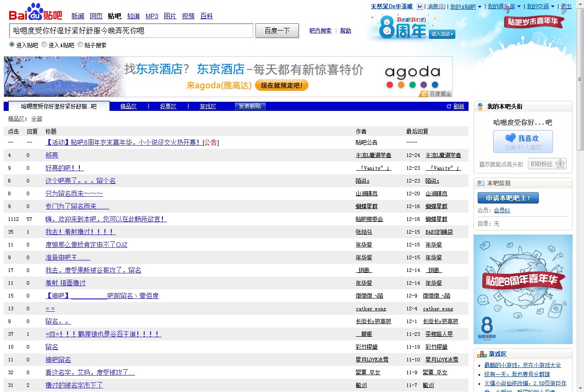Open the 终有一天，我也要号令群雄 game link

pyautogui.click(x=517, y=374)
